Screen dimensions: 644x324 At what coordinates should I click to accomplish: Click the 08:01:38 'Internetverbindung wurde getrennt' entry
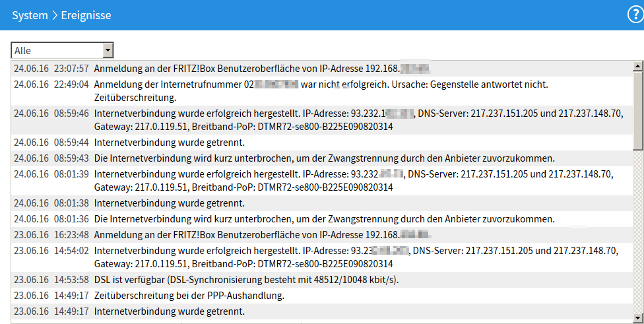click(x=169, y=203)
